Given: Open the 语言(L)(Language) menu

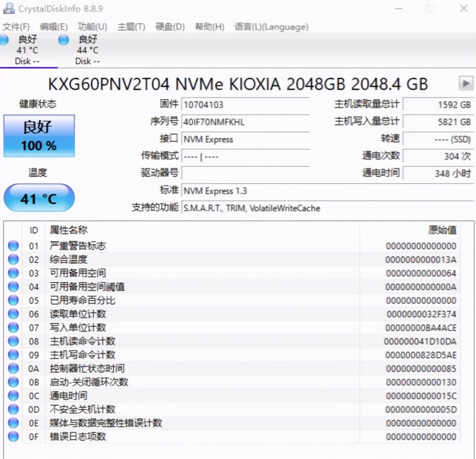Looking at the screenshot, I should (271, 27).
